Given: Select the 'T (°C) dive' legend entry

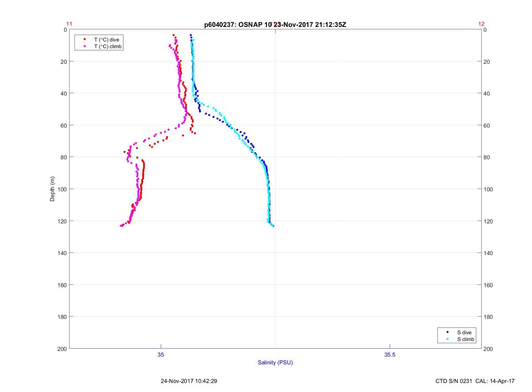Looking at the screenshot, I should (106, 39).
